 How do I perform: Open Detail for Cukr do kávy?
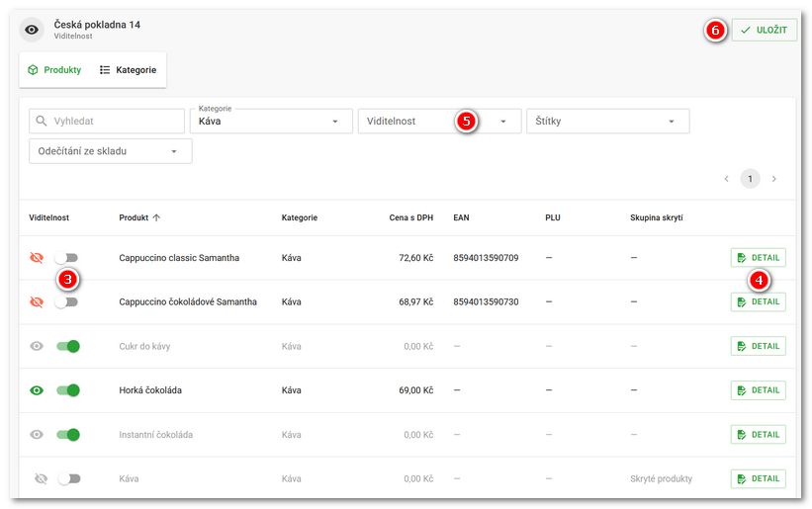pyautogui.click(x=759, y=346)
